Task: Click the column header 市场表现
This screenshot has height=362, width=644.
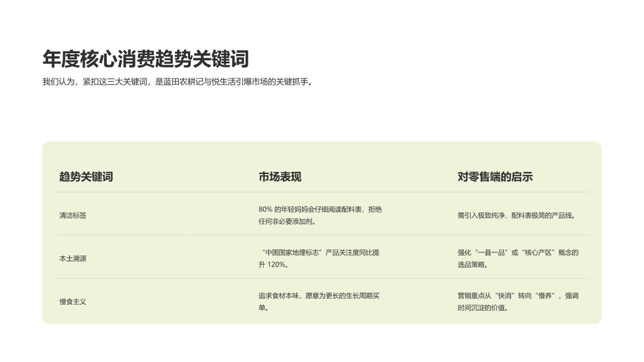Action: (x=280, y=176)
